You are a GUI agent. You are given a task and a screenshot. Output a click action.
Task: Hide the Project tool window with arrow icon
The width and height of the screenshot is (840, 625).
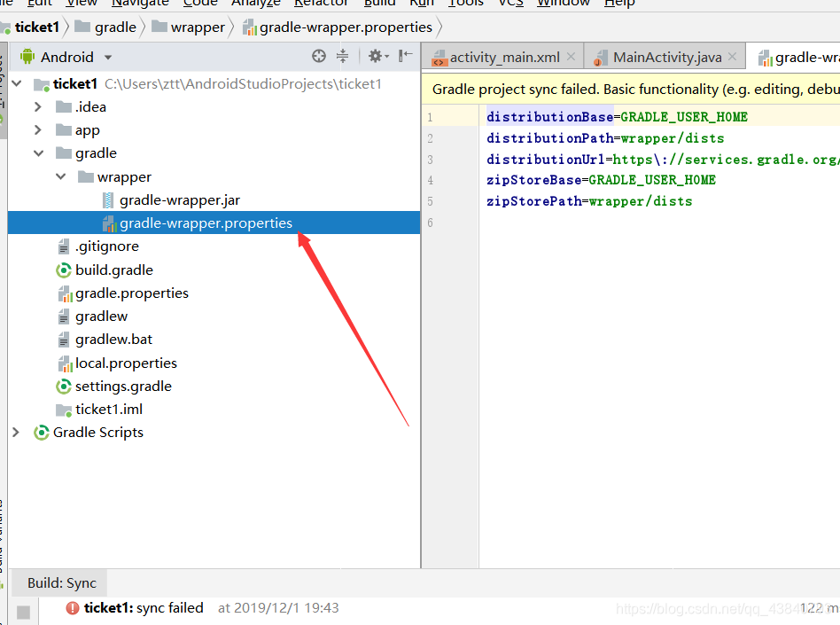[x=404, y=56]
